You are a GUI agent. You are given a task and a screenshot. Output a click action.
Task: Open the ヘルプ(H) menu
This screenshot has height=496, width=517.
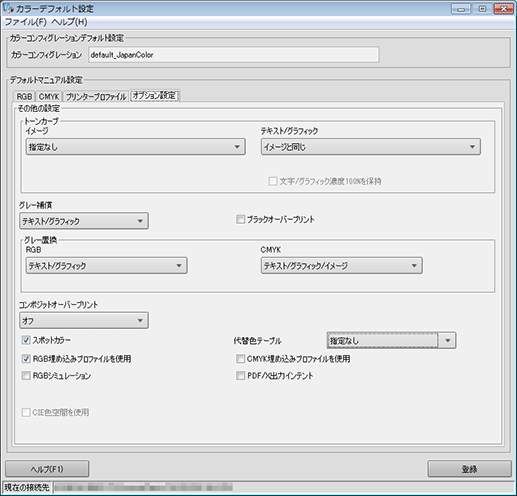pyautogui.click(x=69, y=22)
